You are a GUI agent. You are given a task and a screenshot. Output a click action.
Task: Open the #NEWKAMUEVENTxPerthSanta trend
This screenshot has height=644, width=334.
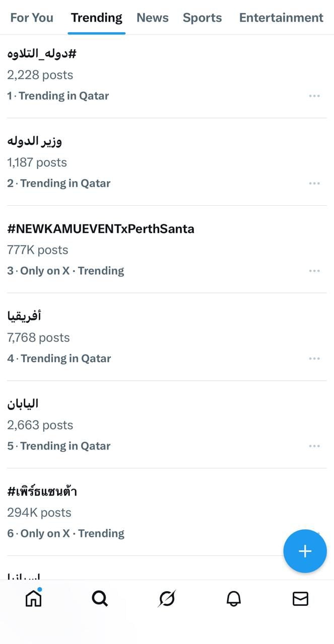click(x=101, y=229)
